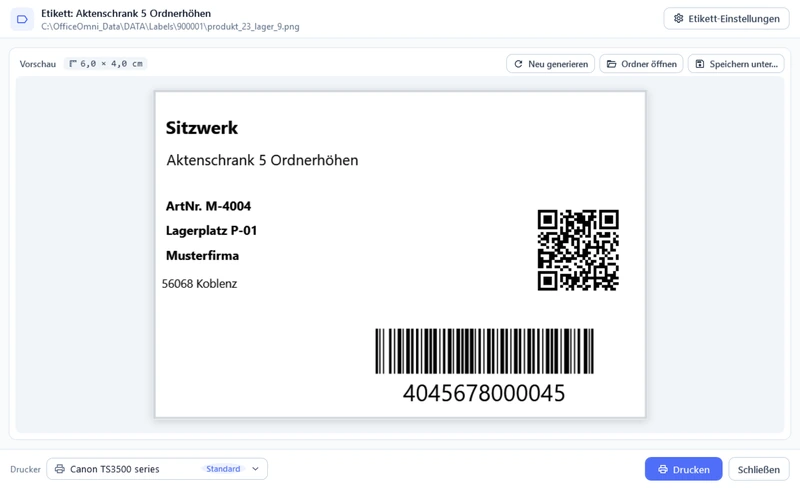Click the Vorschau label

[38, 64]
